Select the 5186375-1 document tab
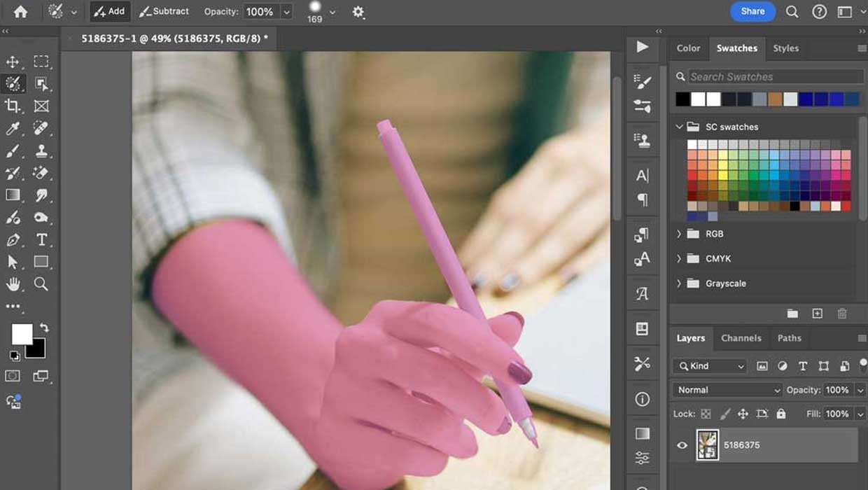 (174, 38)
